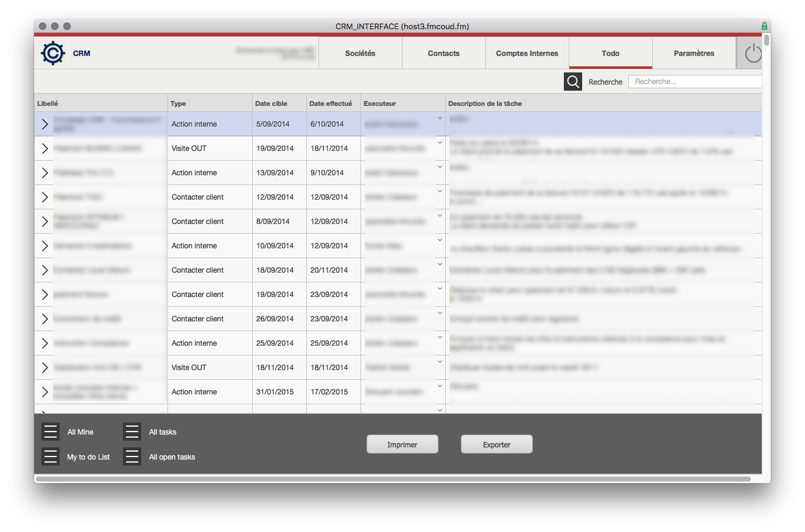Image resolution: width=805 pixels, height=532 pixels.
Task: Open Executeur dropdown in the 8/09/2014 row
Action: click(x=440, y=215)
